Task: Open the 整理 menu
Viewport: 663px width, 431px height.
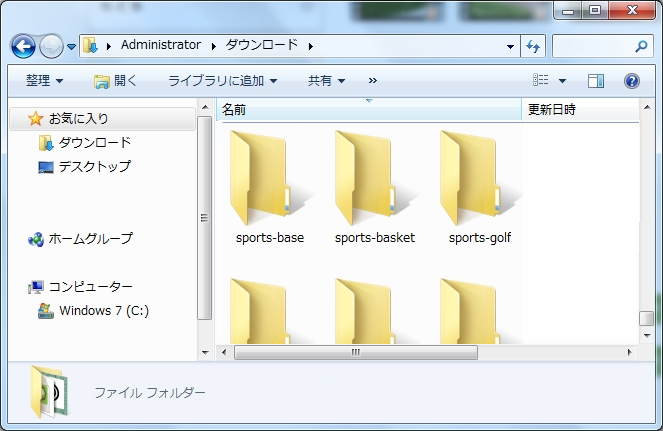Action: point(44,81)
